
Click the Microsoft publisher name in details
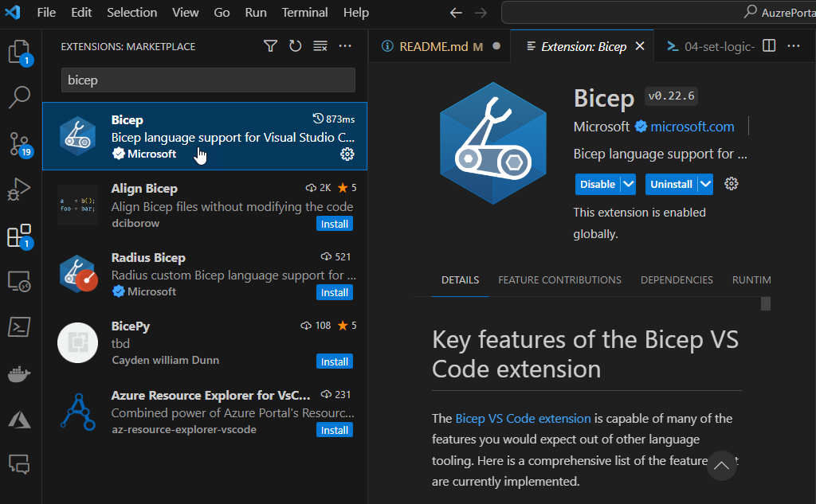coord(601,127)
